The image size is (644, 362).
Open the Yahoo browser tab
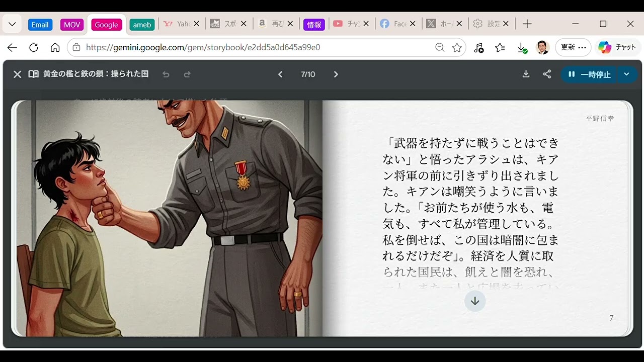click(x=177, y=24)
